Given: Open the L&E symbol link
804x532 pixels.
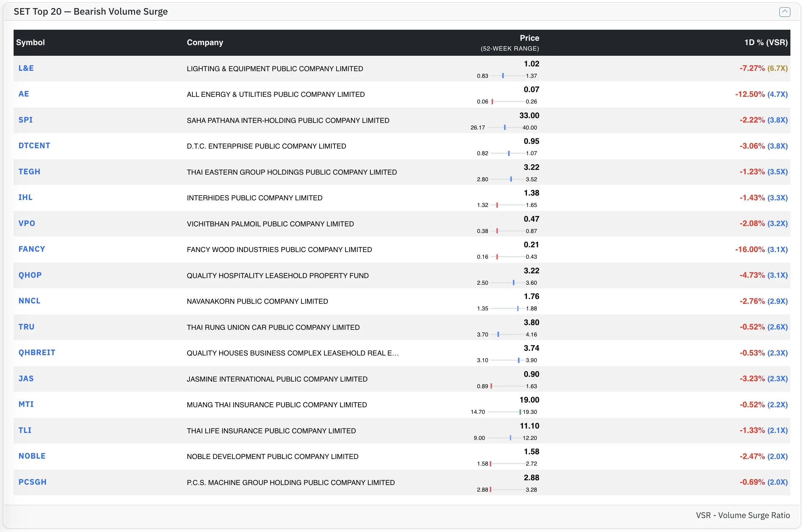Looking at the screenshot, I should tap(26, 68).
